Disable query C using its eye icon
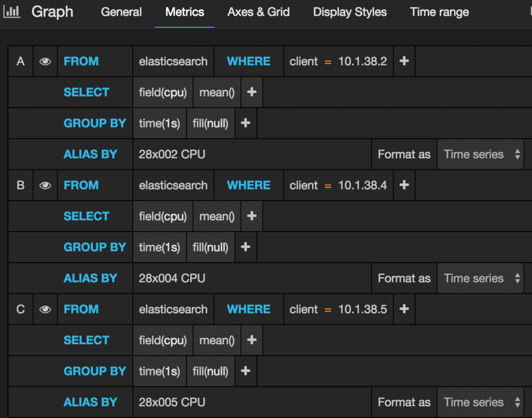 [x=45, y=309]
